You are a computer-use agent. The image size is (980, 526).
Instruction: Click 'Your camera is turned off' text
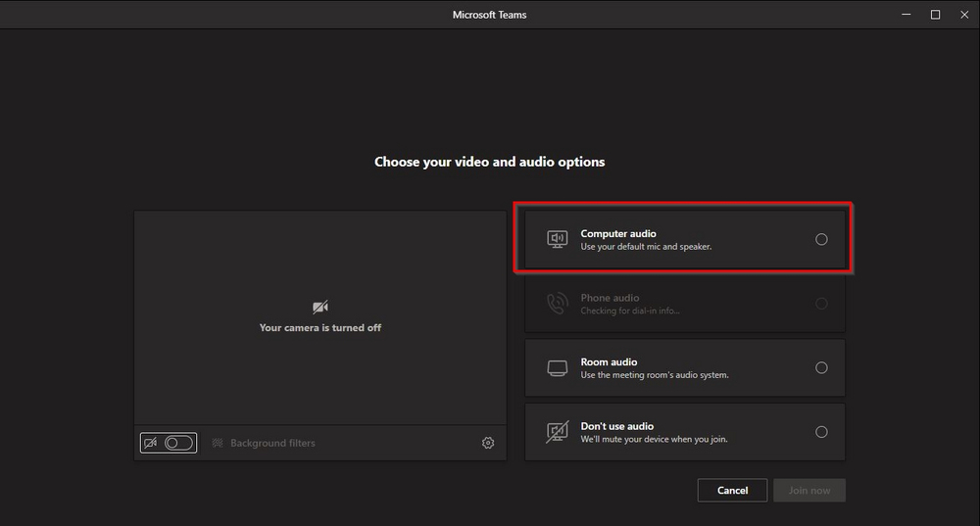coord(320,327)
